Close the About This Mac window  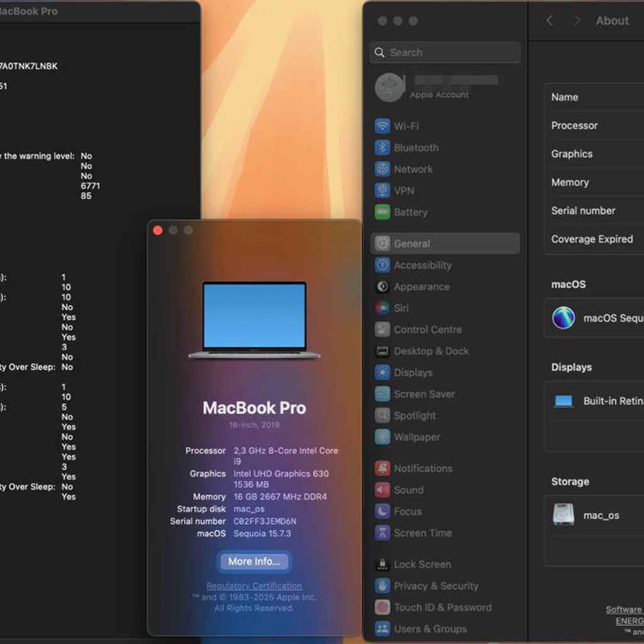[x=158, y=230]
